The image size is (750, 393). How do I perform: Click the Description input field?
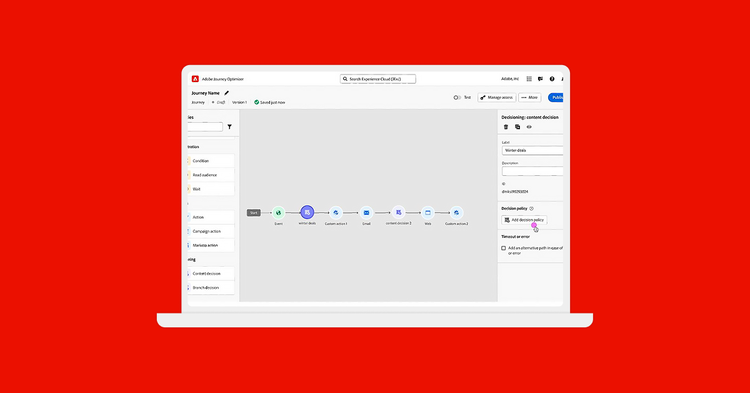(x=532, y=171)
